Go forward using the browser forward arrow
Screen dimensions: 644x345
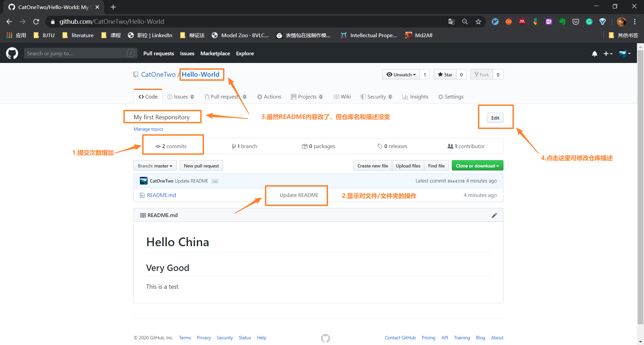[x=23, y=22]
